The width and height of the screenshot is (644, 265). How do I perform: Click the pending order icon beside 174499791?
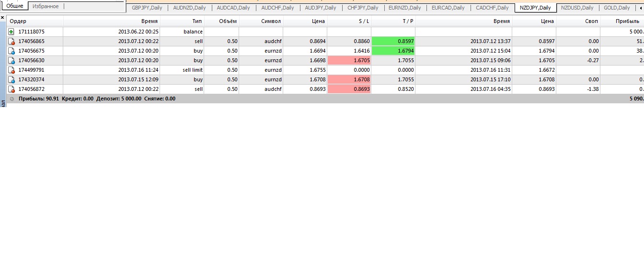(x=11, y=70)
